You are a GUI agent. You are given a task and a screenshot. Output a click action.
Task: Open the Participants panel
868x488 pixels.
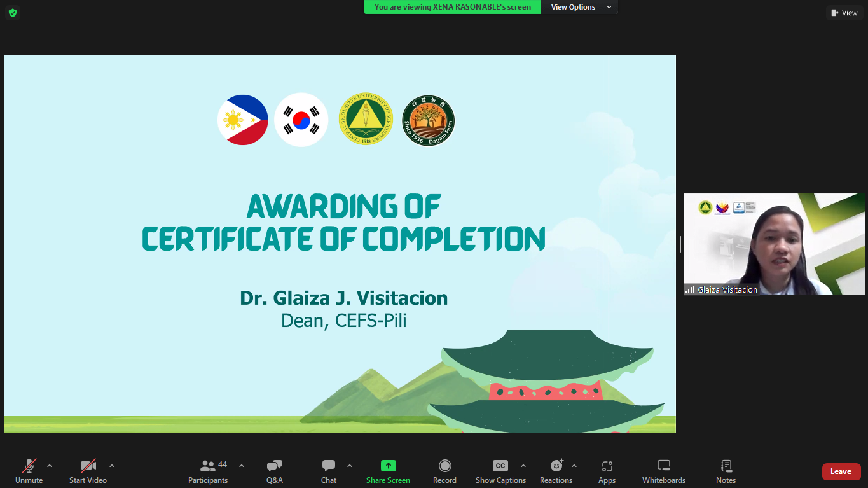(208, 471)
